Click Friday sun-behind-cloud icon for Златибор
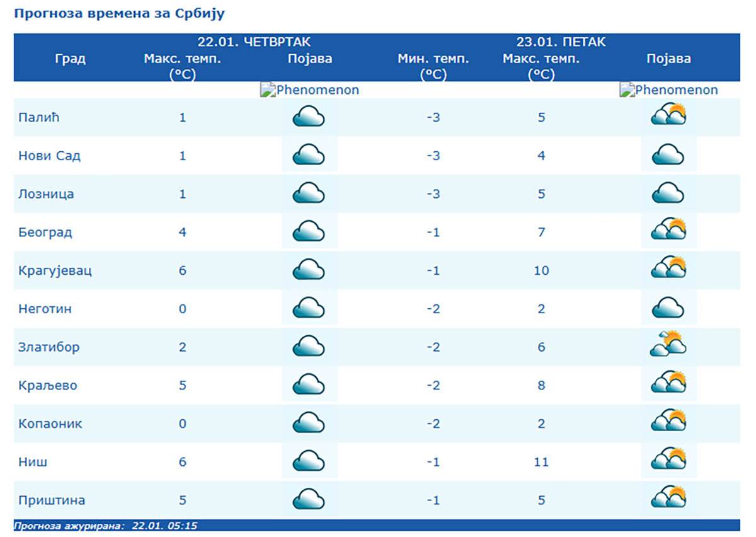The image size is (756, 537). pyautogui.click(x=668, y=344)
